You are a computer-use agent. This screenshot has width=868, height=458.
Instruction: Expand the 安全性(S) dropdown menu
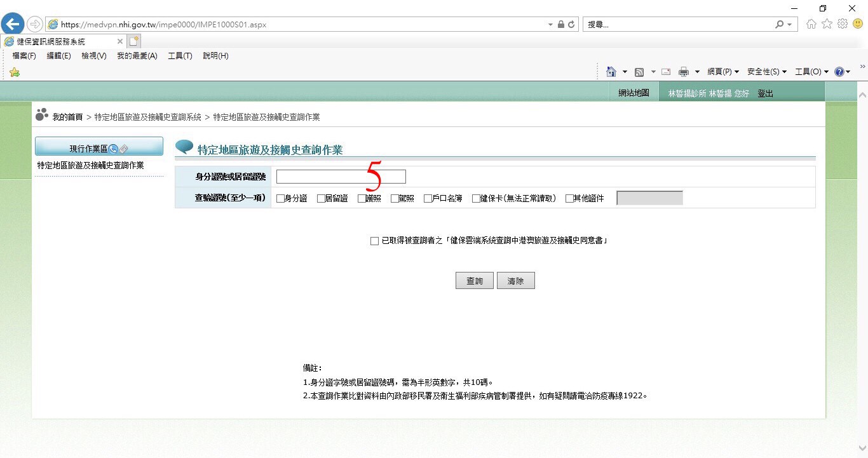(x=766, y=72)
